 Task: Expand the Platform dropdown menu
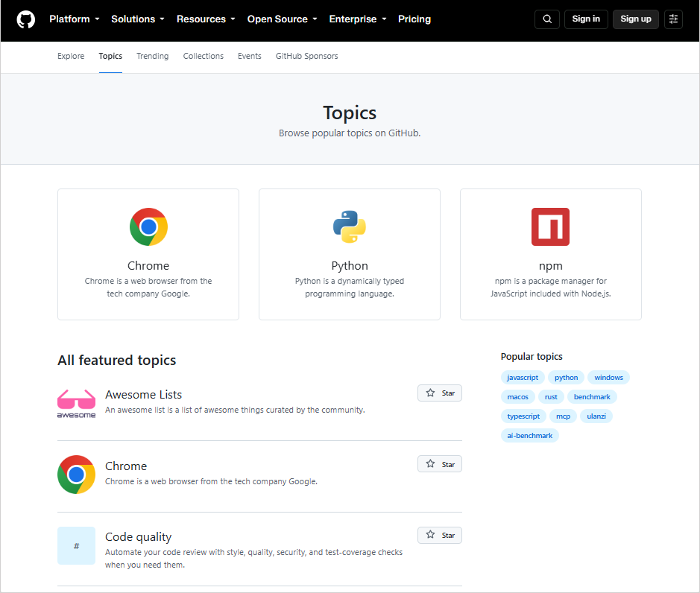click(74, 19)
